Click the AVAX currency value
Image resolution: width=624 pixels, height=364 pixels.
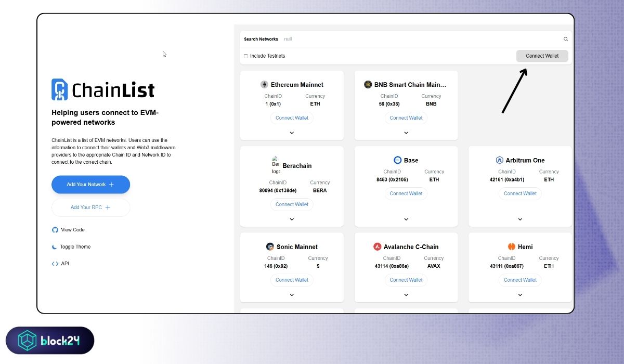[x=434, y=266]
